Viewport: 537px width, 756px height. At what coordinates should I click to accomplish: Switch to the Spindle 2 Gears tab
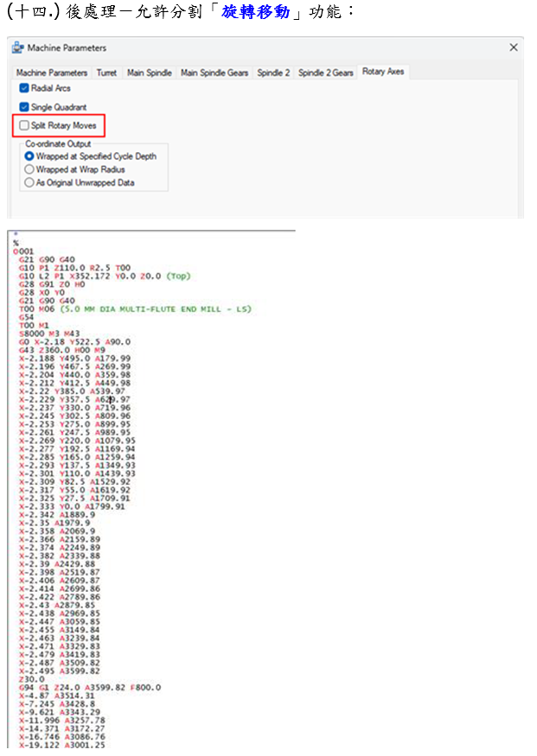(326, 73)
